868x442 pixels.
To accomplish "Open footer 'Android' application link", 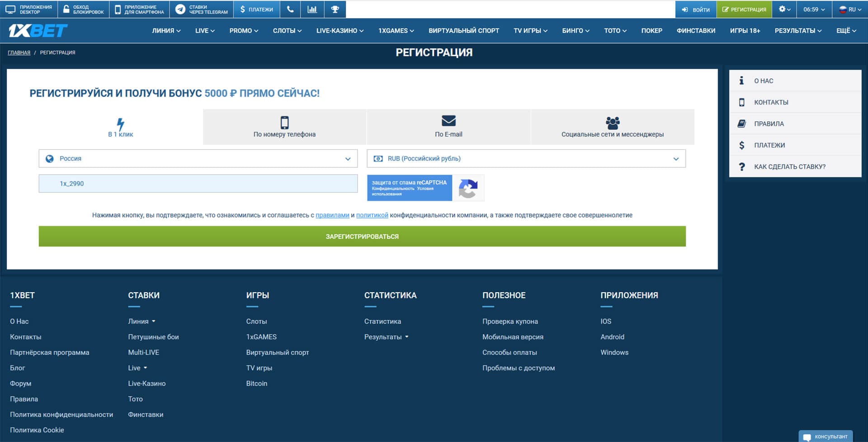I will coord(612,337).
